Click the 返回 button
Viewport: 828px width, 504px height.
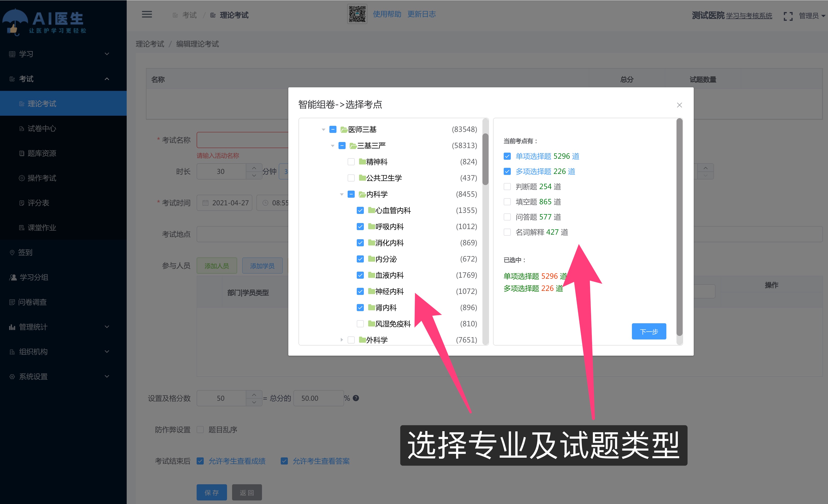[x=247, y=492]
